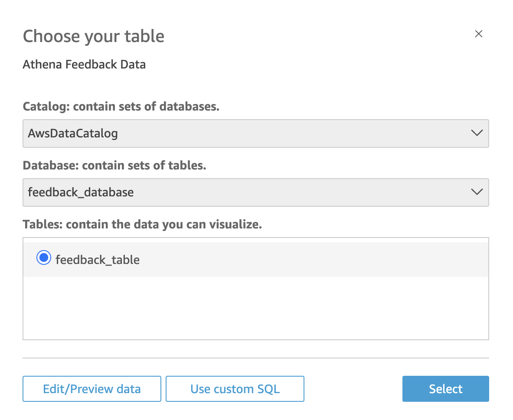Click the Catalog dropdown chevron icon
The height and width of the screenshot is (420, 513).
point(477,133)
